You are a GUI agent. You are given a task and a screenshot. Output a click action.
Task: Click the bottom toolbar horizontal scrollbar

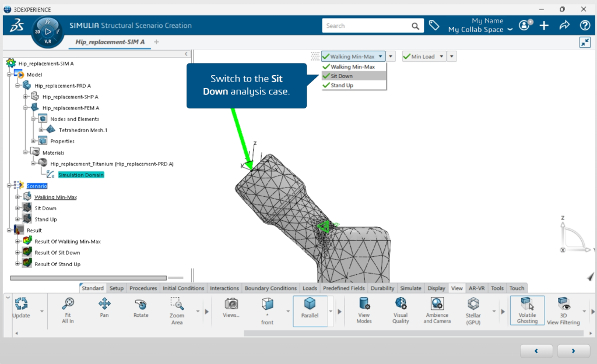[x=413, y=333]
